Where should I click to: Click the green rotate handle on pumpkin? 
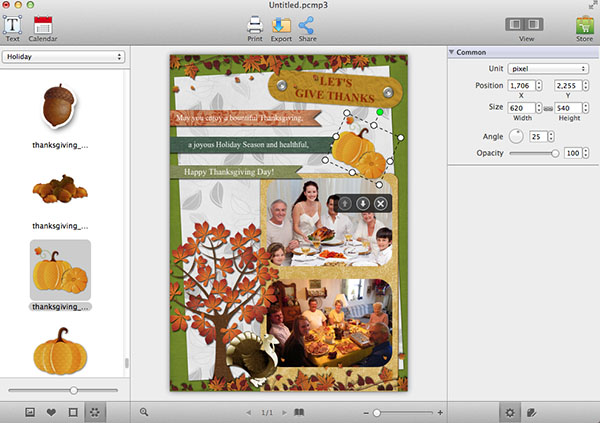pos(379,111)
